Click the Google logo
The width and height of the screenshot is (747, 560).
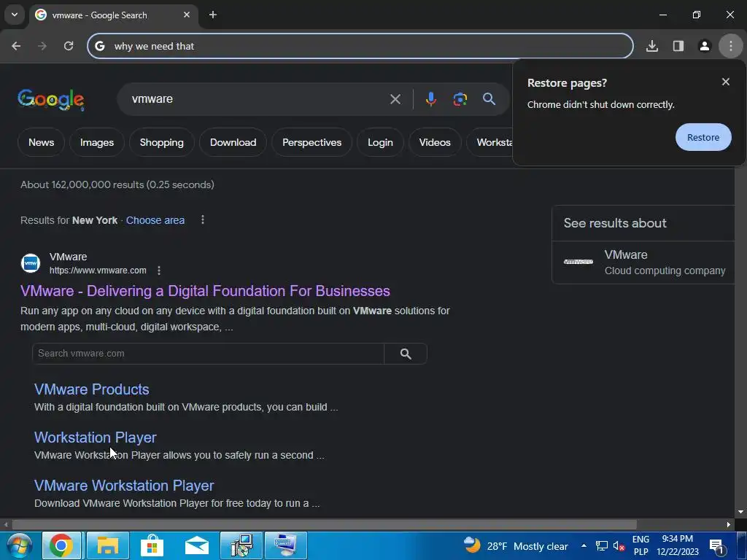[51, 99]
